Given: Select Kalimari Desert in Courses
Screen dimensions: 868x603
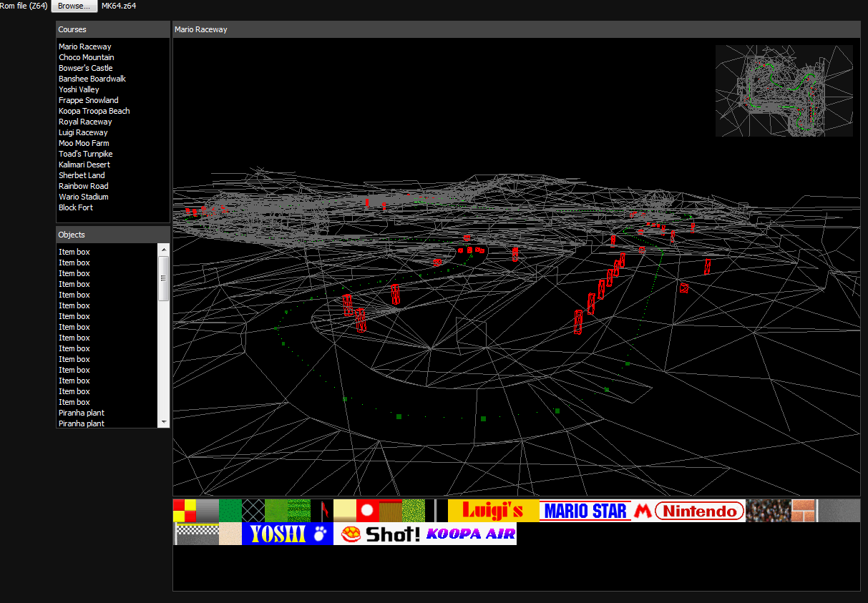Looking at the screenshot, I should (x=84, y=165).
